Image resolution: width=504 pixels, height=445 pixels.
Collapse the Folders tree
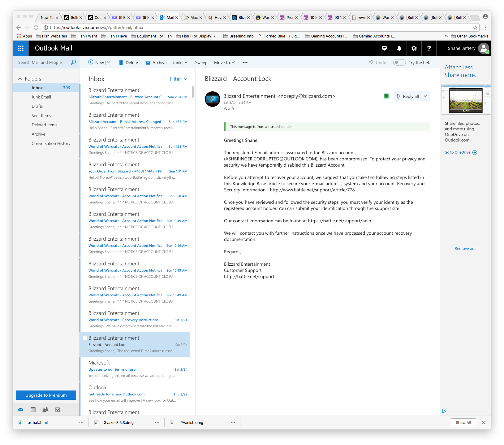[20, 79]
